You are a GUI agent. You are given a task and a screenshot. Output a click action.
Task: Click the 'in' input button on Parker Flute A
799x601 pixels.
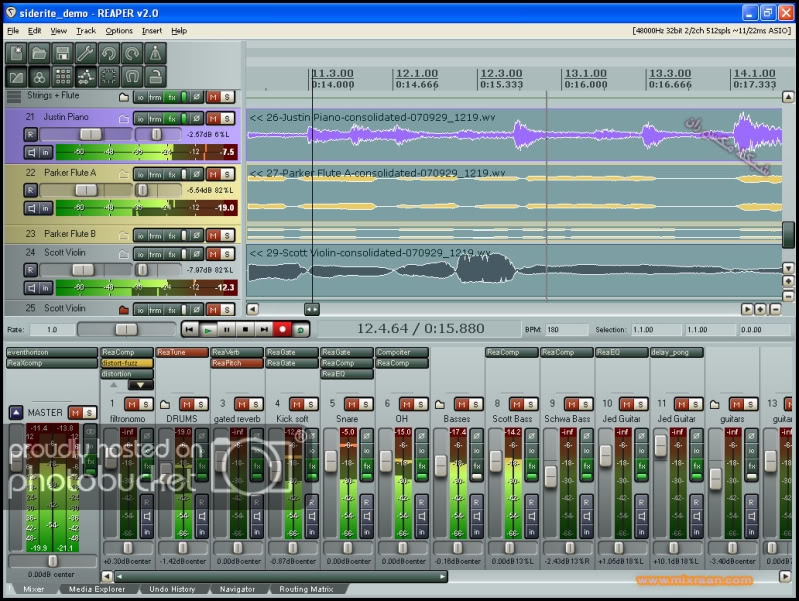(x=45, y=207)
